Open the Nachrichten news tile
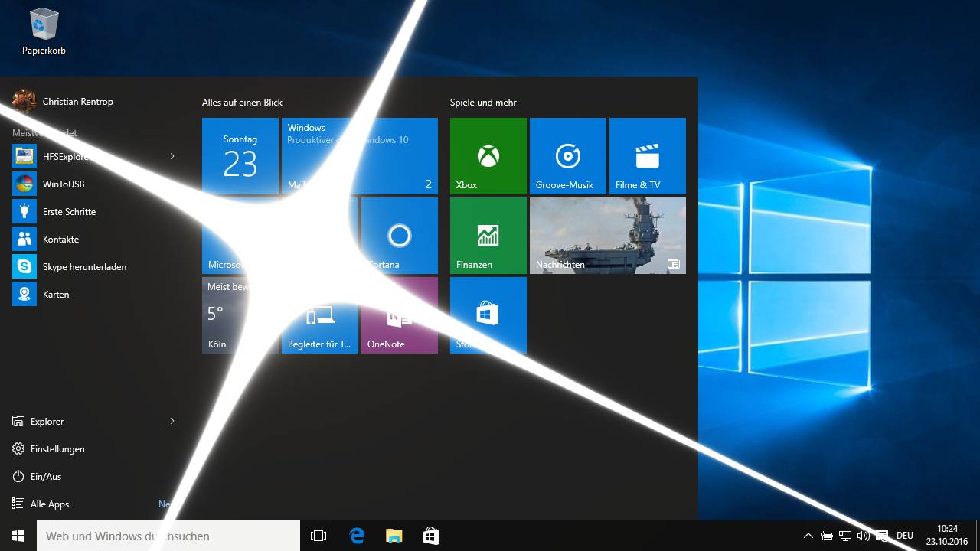980x551 pixels. pos(608,236)
